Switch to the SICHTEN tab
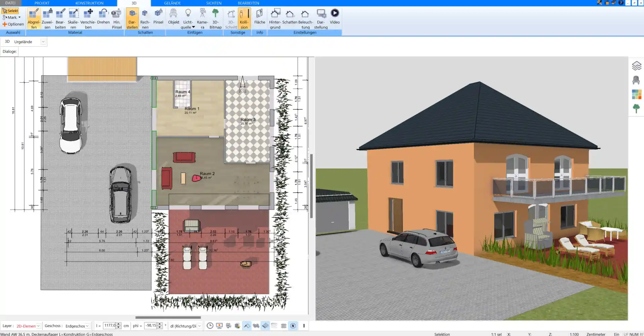This screenshot has width=644, height=336. click(x=214, y=3)
